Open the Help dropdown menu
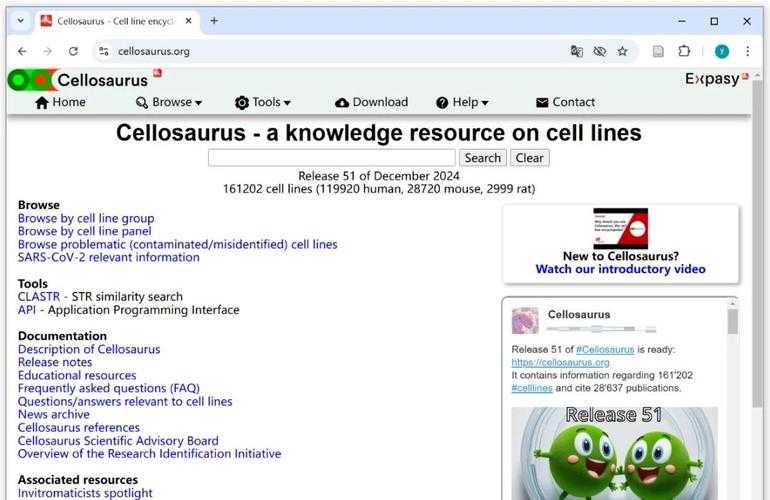Viewport: 770px width, 500px height. click(x=462, y=102)
